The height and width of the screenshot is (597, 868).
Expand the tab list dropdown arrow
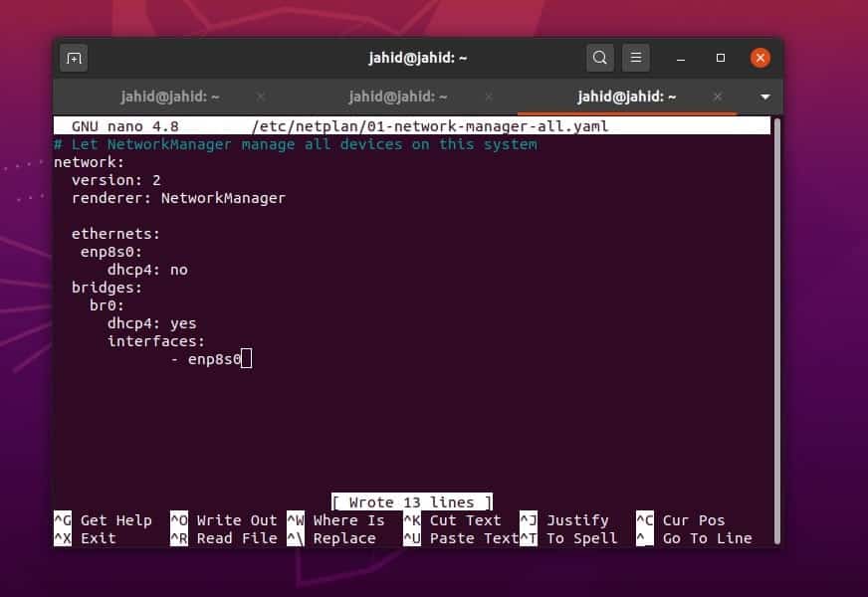tap(764, 97)
